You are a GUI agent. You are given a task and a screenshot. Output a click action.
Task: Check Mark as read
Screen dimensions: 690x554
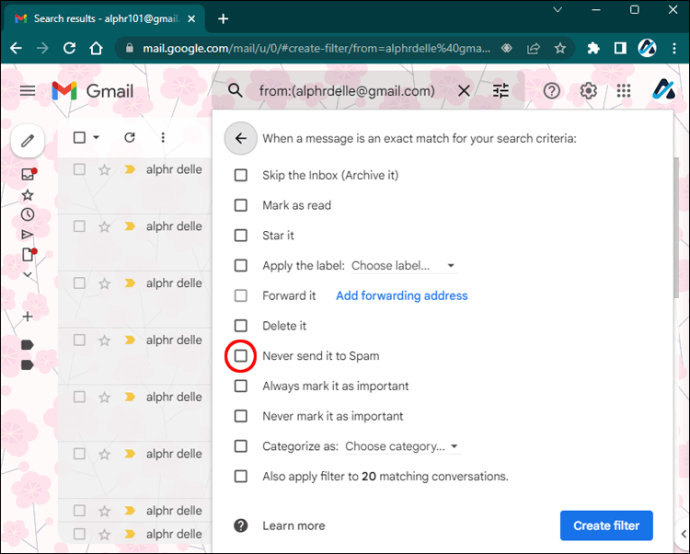coord(241,205)
